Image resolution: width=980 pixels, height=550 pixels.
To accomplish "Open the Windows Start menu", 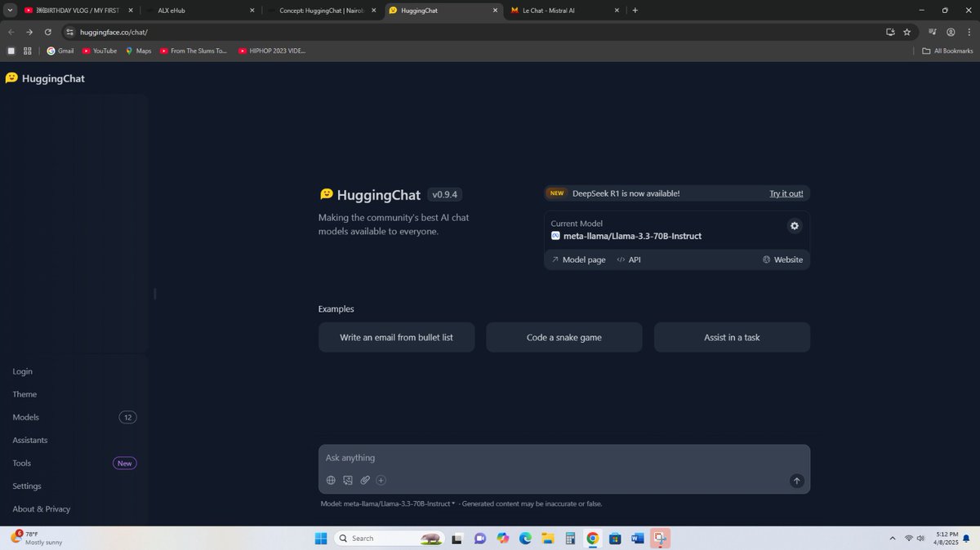I will click(x=320, y=539).
